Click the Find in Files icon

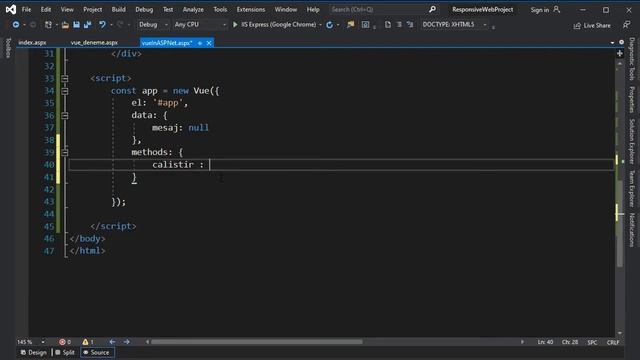pyautogui.click(x=351, y=25)
